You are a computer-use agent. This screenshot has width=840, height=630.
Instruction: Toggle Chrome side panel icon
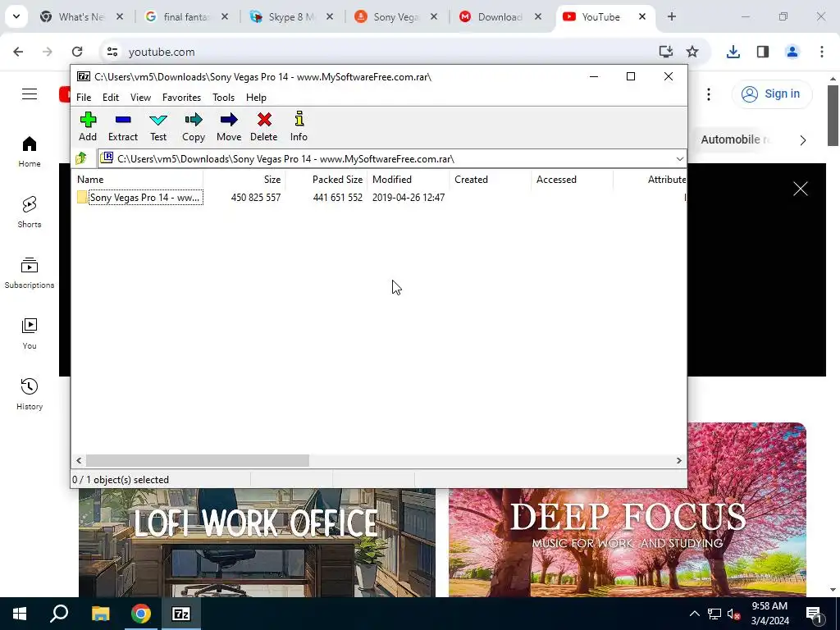pos(763,52)
